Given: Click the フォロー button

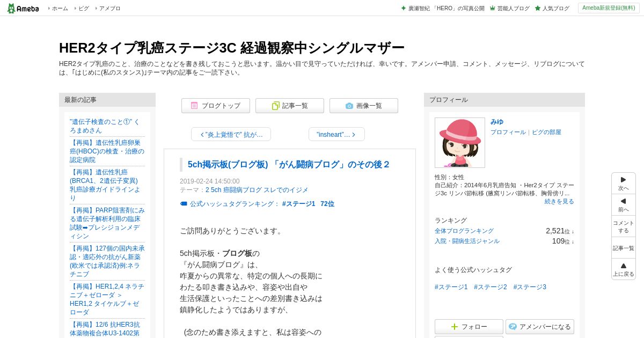Looking at the screenshot, I should click(x=469, y=327).
